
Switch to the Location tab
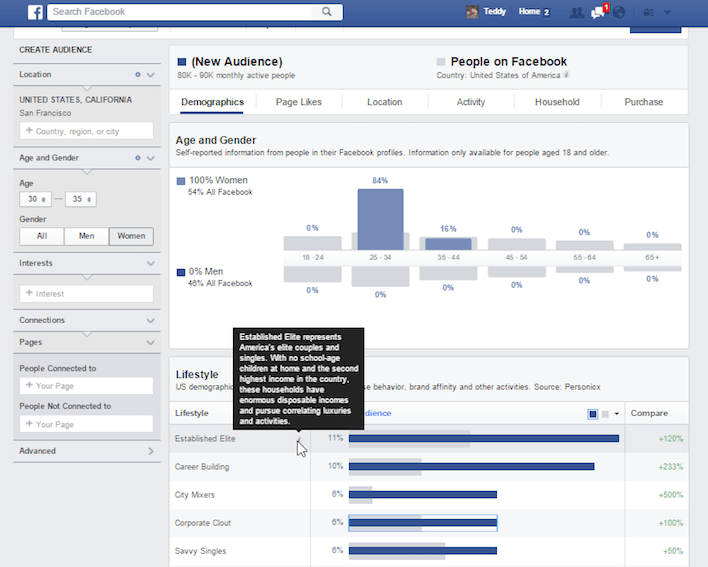point(384,102)
